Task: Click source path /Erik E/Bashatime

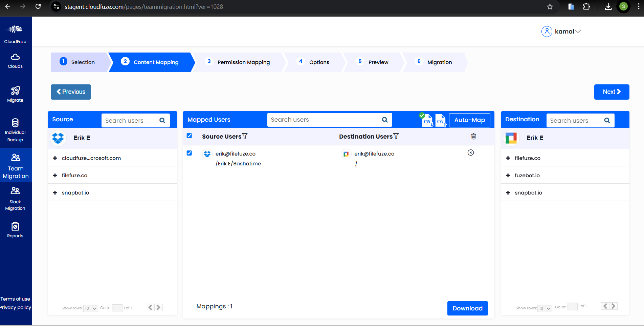Action: coord(238,164)
